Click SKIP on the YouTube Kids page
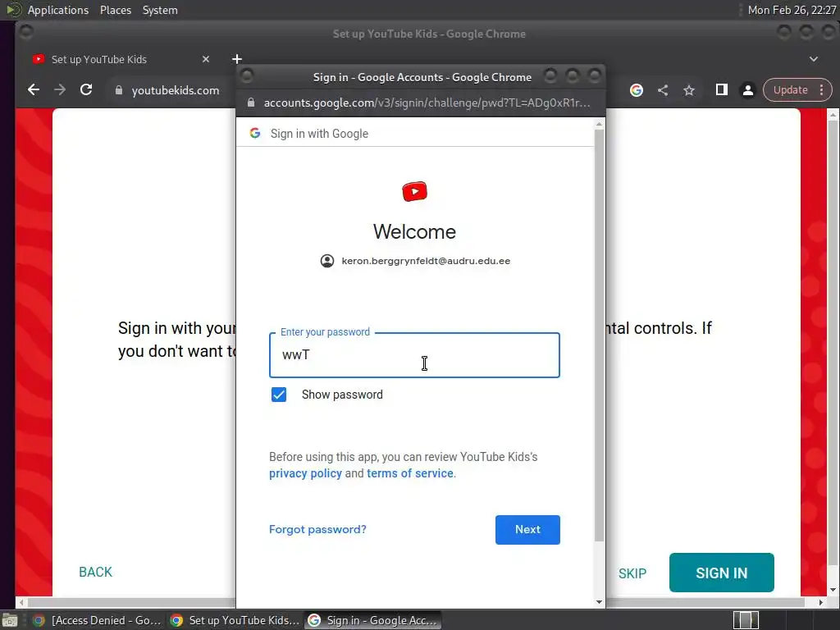The height and width of the screenshot is (630, 840). pyautogui.click(x=632, y=573)
